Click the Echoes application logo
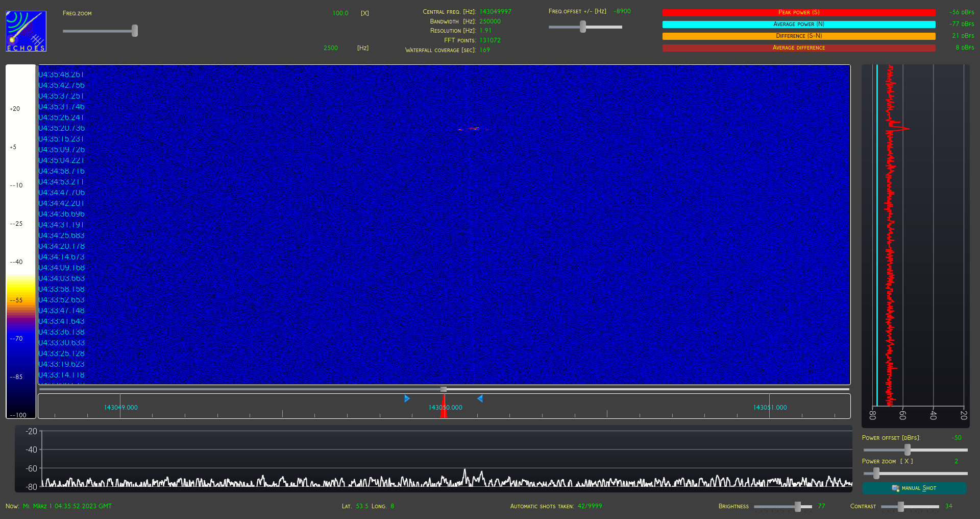Viewport: 980px width, 519px height. (x=26, y=31)
